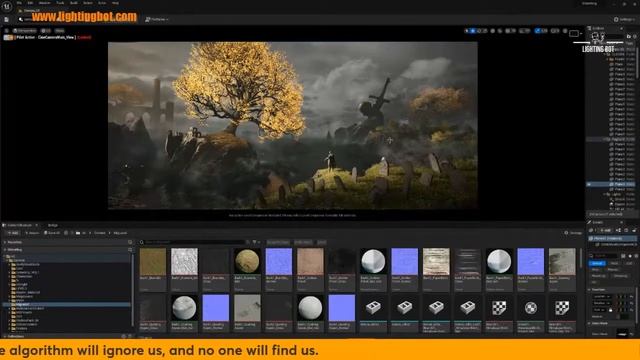The image size is (640, 360).
Task: Click the lock scale ratio icon
Action: 611,310
